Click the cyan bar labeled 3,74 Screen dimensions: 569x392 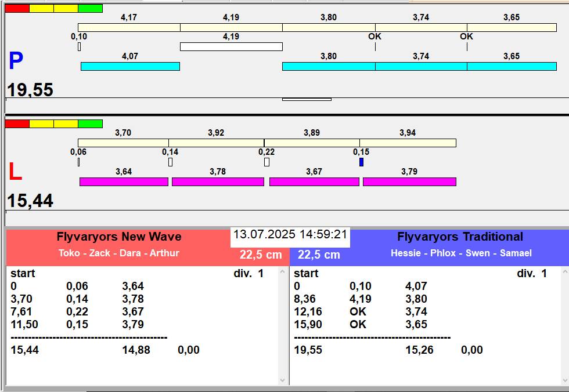tap(422, 66)
